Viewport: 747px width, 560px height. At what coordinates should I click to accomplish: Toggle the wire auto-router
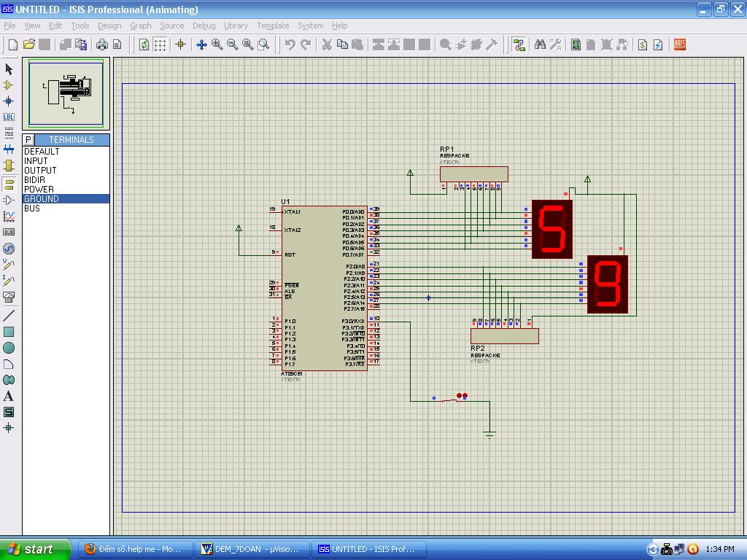519,44
